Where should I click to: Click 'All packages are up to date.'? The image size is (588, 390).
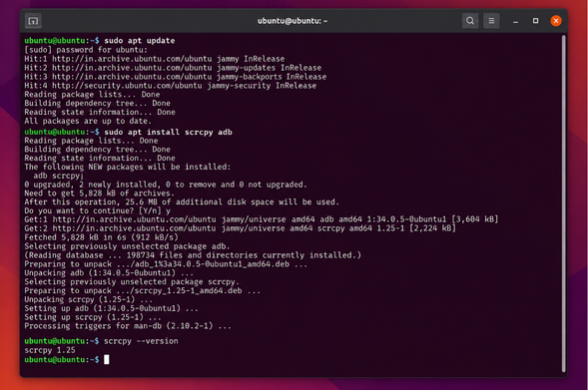click(x=88, y=121)
